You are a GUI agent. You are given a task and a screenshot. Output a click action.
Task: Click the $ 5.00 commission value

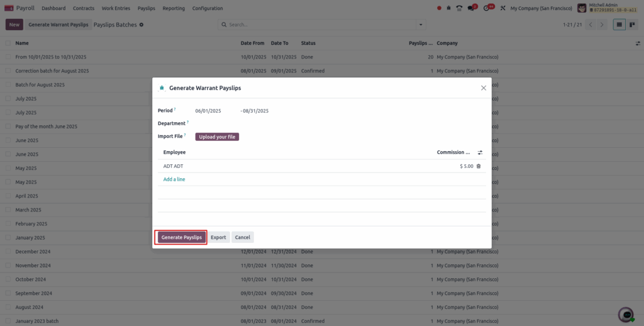(x=467, y=167)
